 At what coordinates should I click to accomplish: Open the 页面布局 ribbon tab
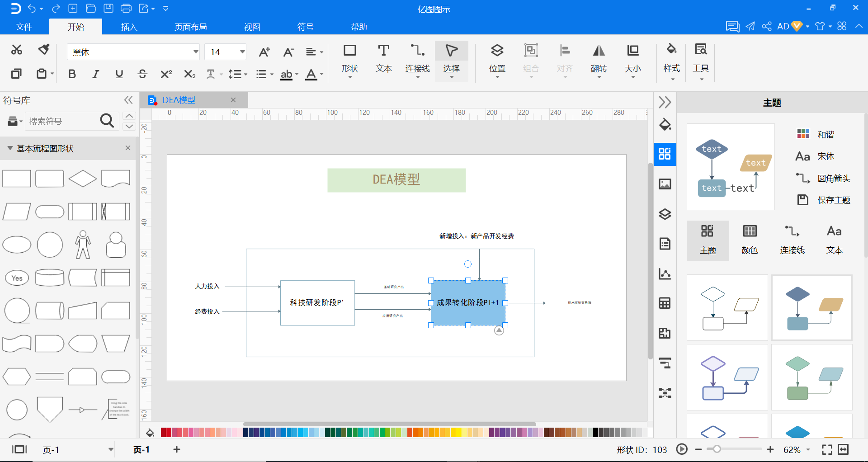pos(190,27)
